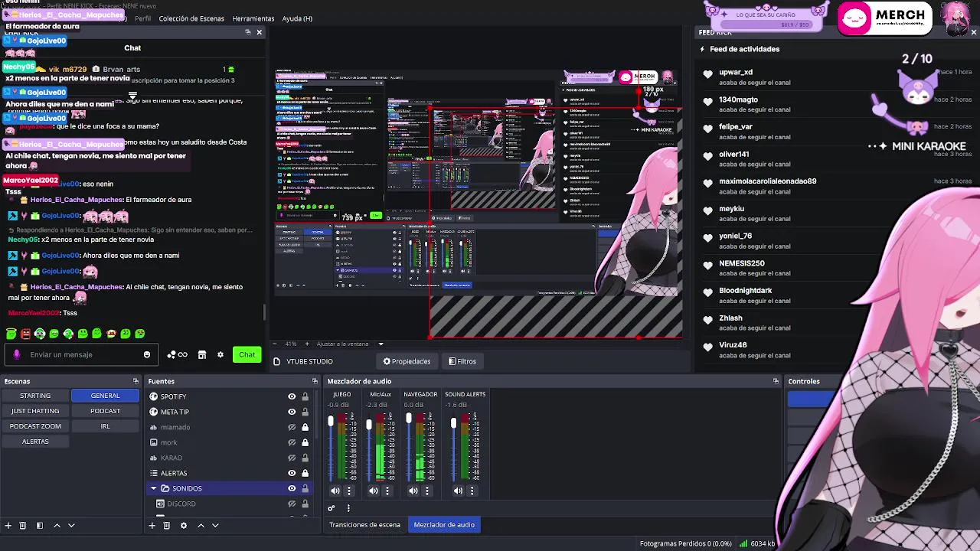Collapse the SONIDOS group
The width and height of the screenshot is (980, 551).
[153, 488]
